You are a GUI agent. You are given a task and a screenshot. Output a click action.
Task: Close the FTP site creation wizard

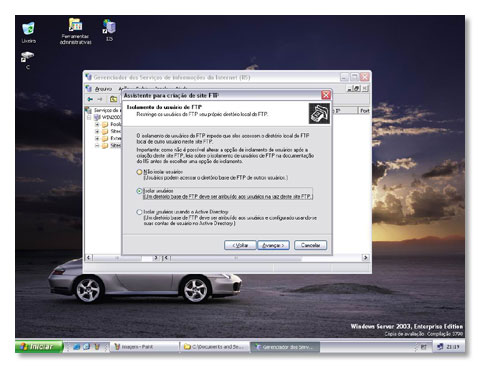326,95
